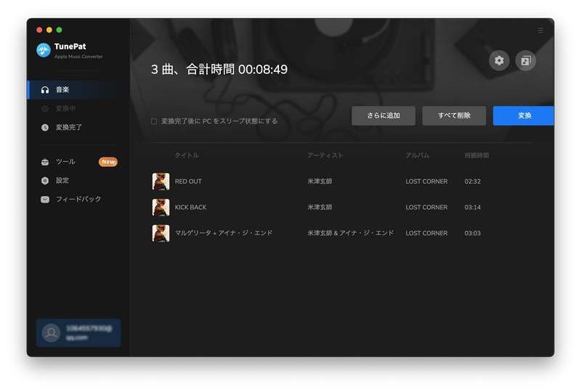Click the music library window icon

click(x=525, y=60)
